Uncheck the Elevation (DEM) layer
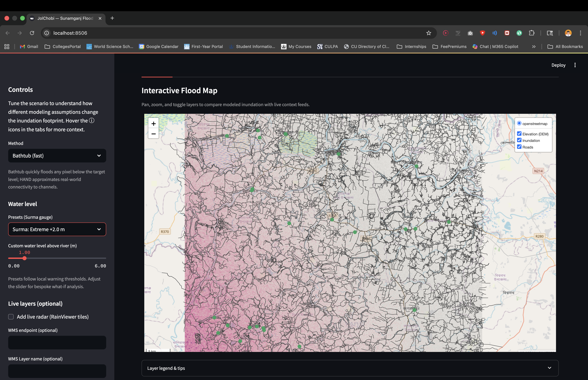Viewport: 588px width, 380px height. point(519,134)
